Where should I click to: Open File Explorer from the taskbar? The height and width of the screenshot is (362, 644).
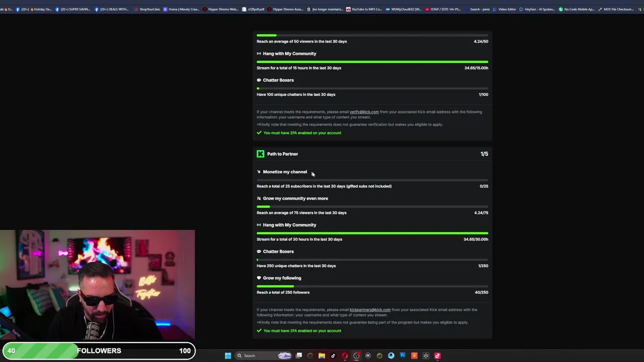[321, 355]
